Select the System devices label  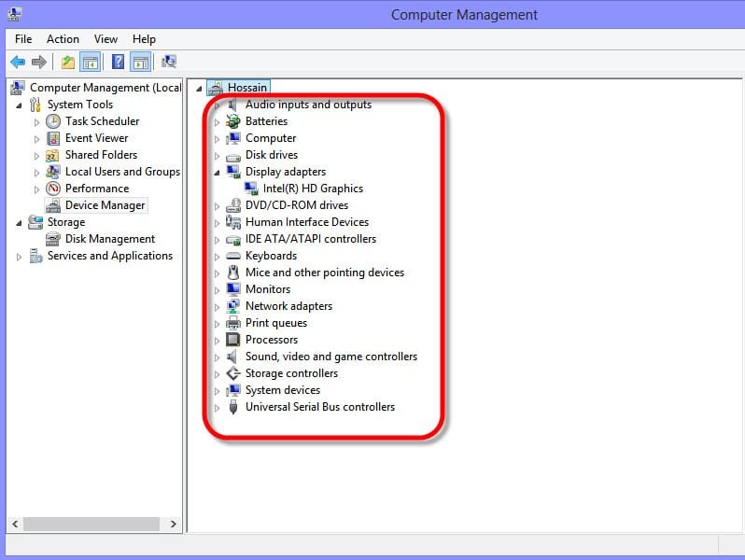pyautogui.click(x=283, y=390)
